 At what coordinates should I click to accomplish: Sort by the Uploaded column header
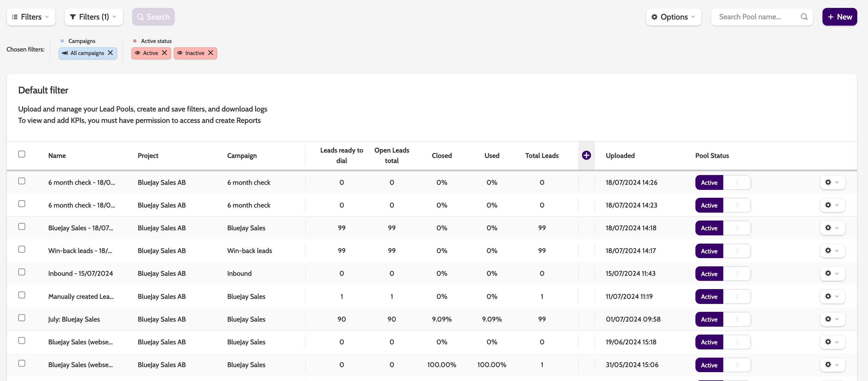point(620,156)
